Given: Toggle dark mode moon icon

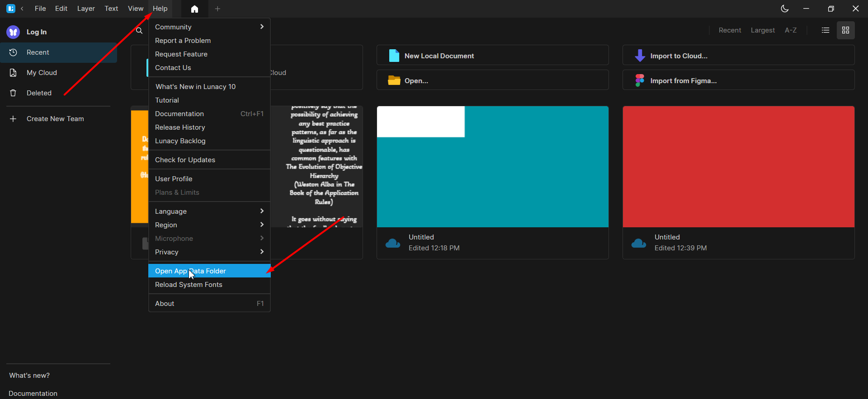Looking at the screenshot, I should pyautogui.click(x=785, y=9).
